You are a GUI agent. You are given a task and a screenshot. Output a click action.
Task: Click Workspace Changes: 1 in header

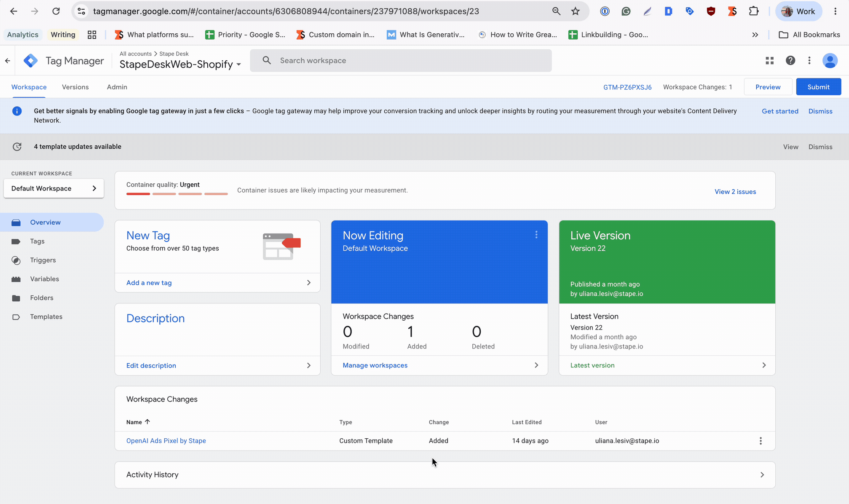coord(698,87)
